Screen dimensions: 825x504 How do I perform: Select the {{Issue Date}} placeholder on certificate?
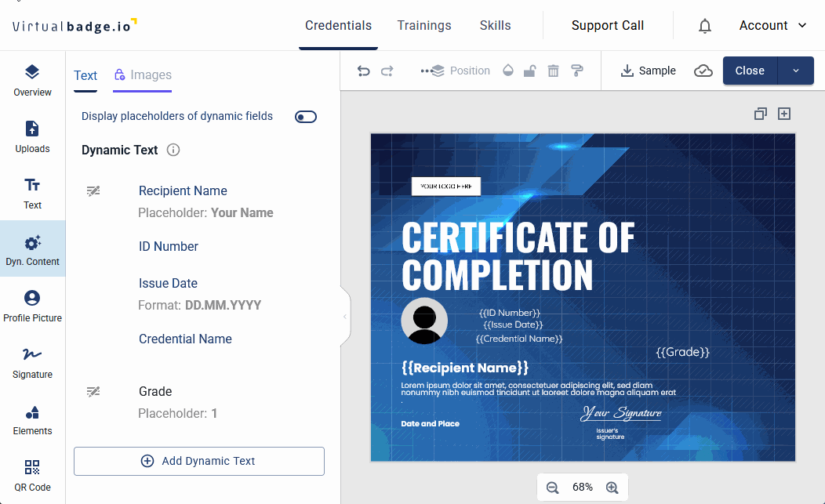[x=513, y=325]
